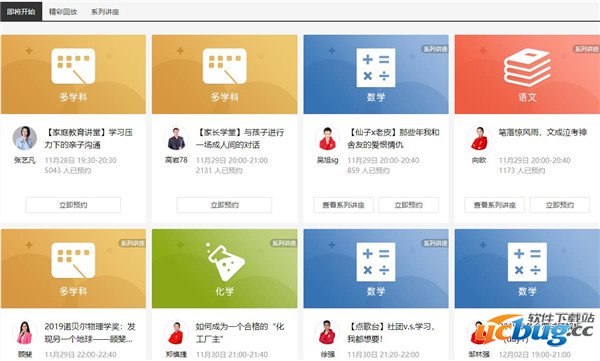Click the 多学科 icon above 【家长学堂】 lecture
600x361 pixels.
coord(224,66)
